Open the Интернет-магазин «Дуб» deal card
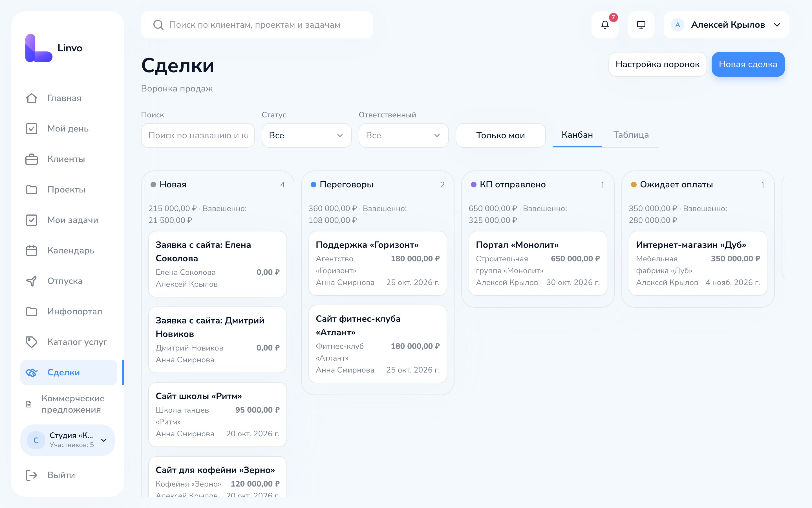Viewport: 812px width, 508px height. [x=698, y=263]
